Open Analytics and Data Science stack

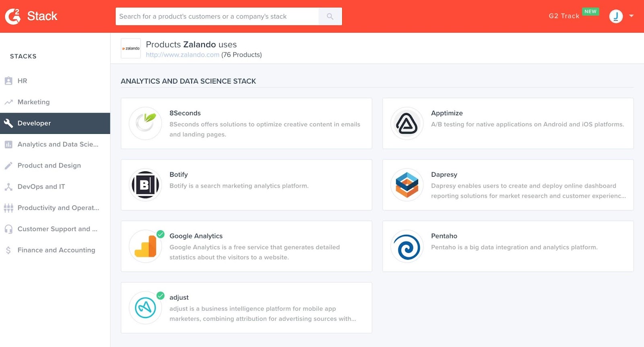(x=55, y=144)
